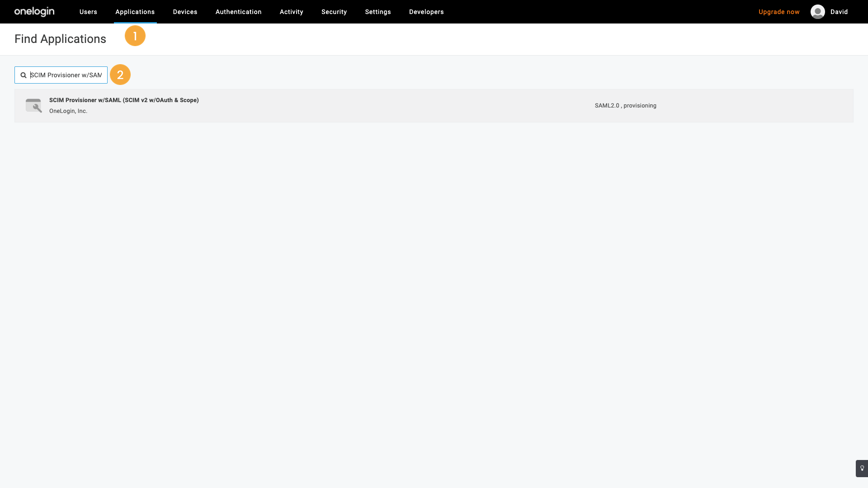Click the SAML2.0, provisioning label
Screen dimensions: 868x488
tap(626, 105)
